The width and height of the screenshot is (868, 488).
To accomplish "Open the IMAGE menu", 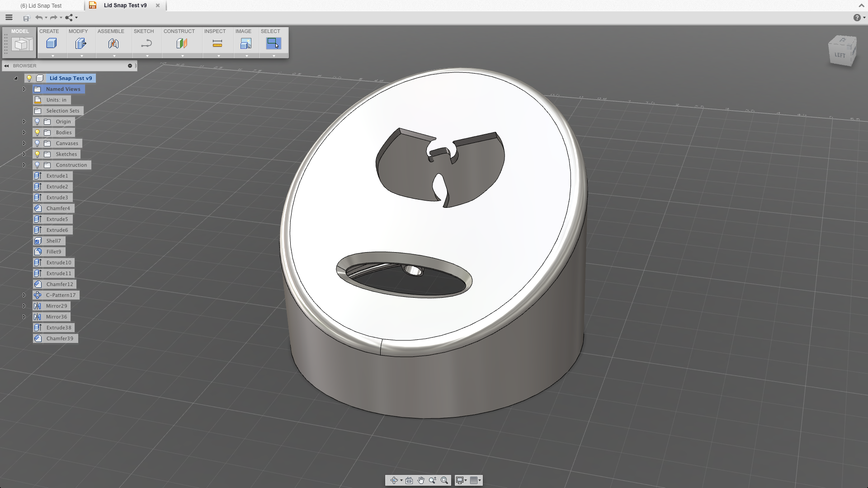I will pyautogui.click(x=243, y=31).
